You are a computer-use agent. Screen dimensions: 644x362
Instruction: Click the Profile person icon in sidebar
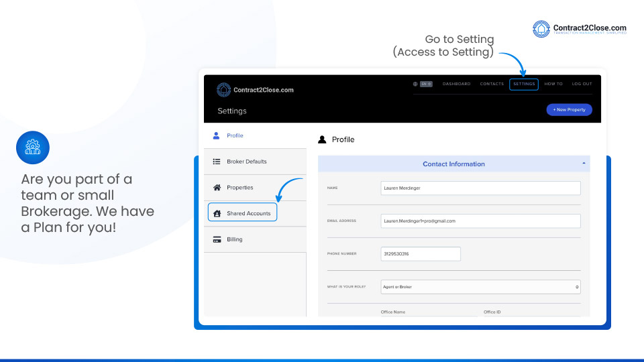[216, 135]
